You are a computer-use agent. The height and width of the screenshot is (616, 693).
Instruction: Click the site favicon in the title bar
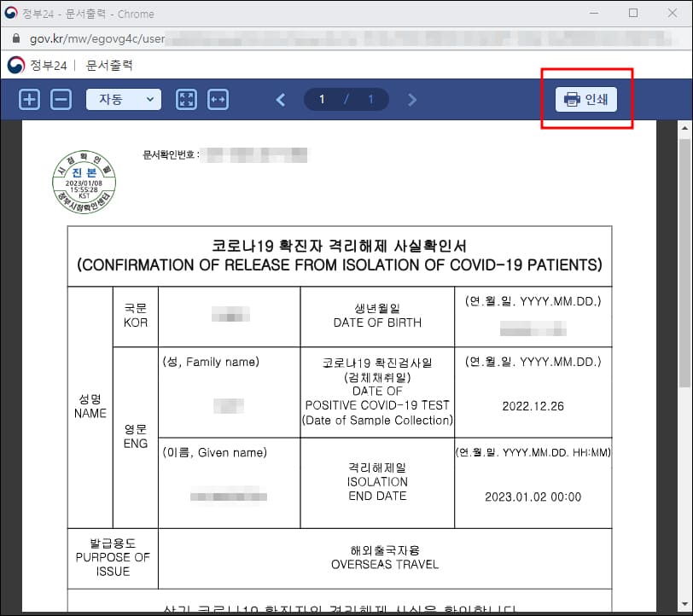(11, 13)
